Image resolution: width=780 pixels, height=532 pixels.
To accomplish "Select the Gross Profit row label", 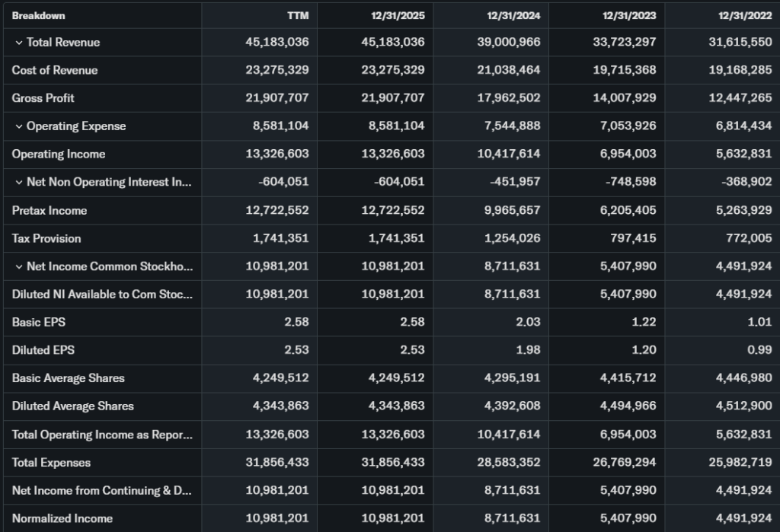I will point(43,98).
